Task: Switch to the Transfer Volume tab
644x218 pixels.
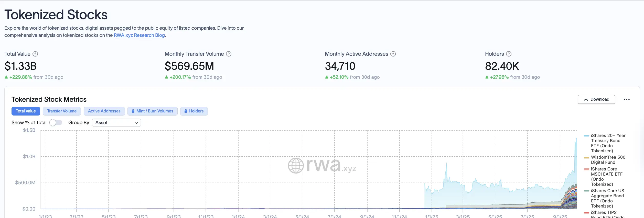Action: (62, 111)
